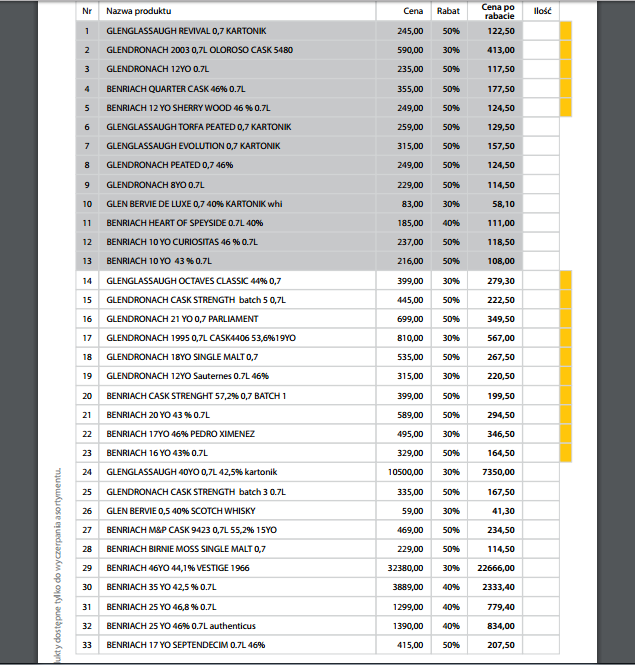
Task: Click the Cena po rabacie header
Action: coord(497,12)
